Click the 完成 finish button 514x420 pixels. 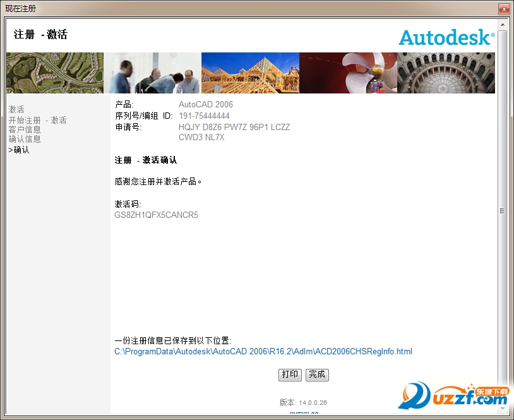point(317,375)
